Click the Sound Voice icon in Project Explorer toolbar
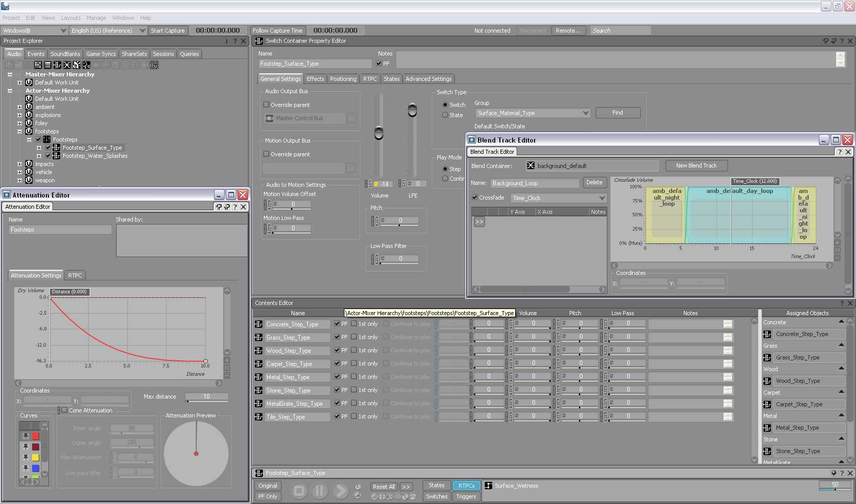Image resolution: width=856 pixels, height=504 pixels. pyautogui.click(x=86, y=65)
